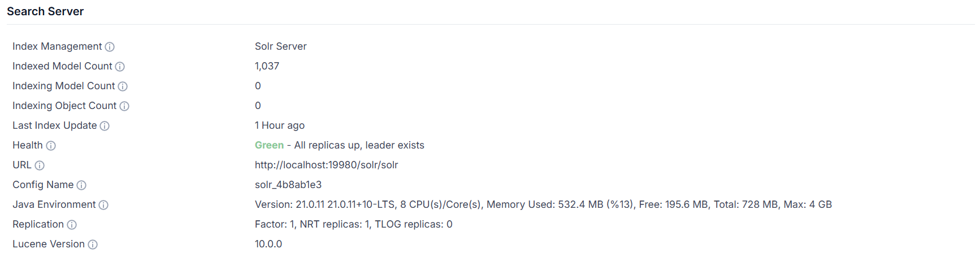Click the Java Environment version details text
Image resolution: width=980 pixels, height=253 pixels.
point(543,204)
